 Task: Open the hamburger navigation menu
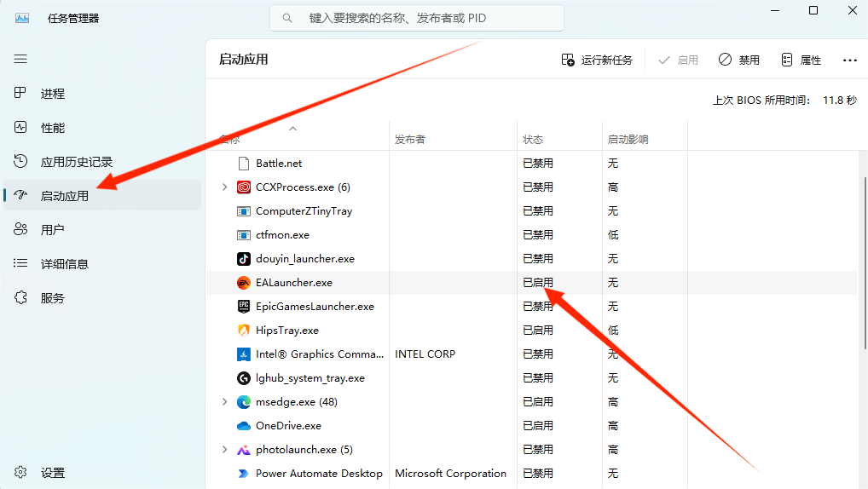coord(20,59)
